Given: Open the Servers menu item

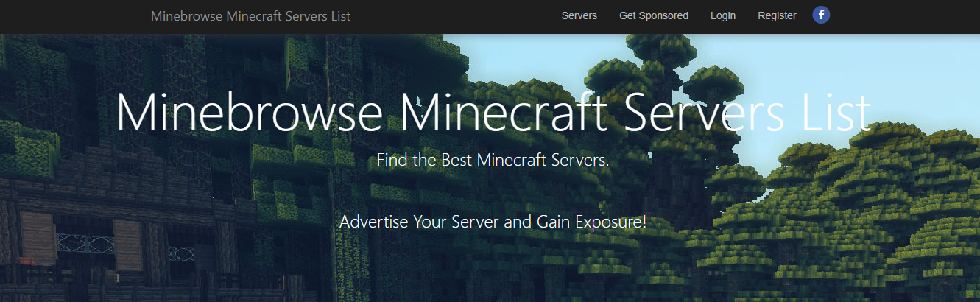Looking at the screenshot, I should pos(579,15).
